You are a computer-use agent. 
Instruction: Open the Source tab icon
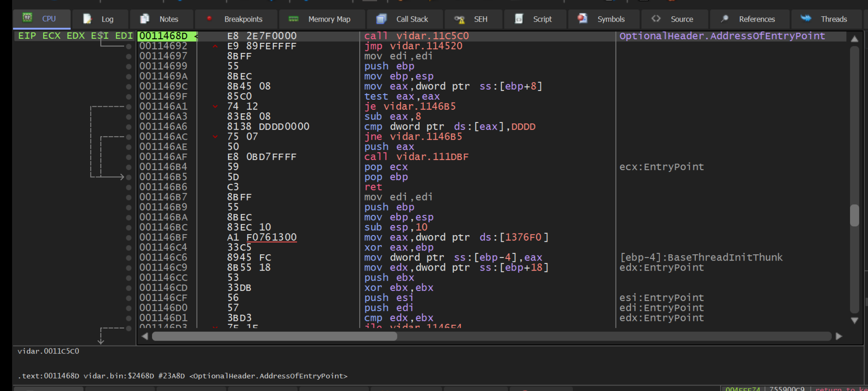[655, 19]
